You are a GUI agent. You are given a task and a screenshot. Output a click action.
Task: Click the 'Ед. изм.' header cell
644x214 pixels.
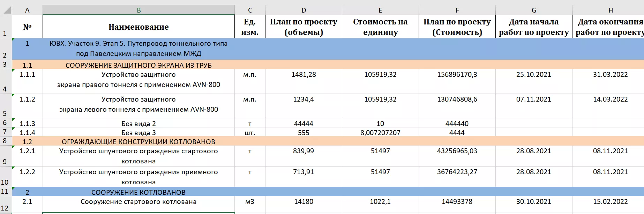(x=250, y=27)
